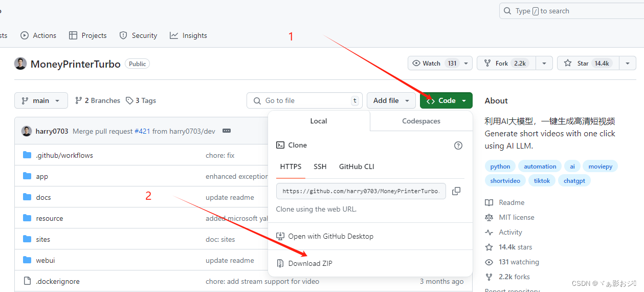Click the Download ZIP archive icon
Viewport: 644px width, 292px height.
pyautogui.click(x=280, y=263)
